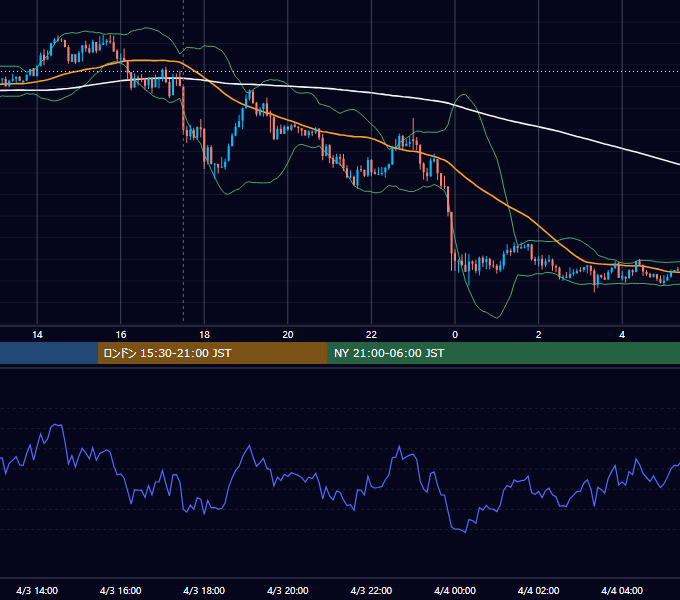Click the 4/3 16:00 time label
Image resolution: width=680 pixels, height=600 pixels.
[121, 590]
